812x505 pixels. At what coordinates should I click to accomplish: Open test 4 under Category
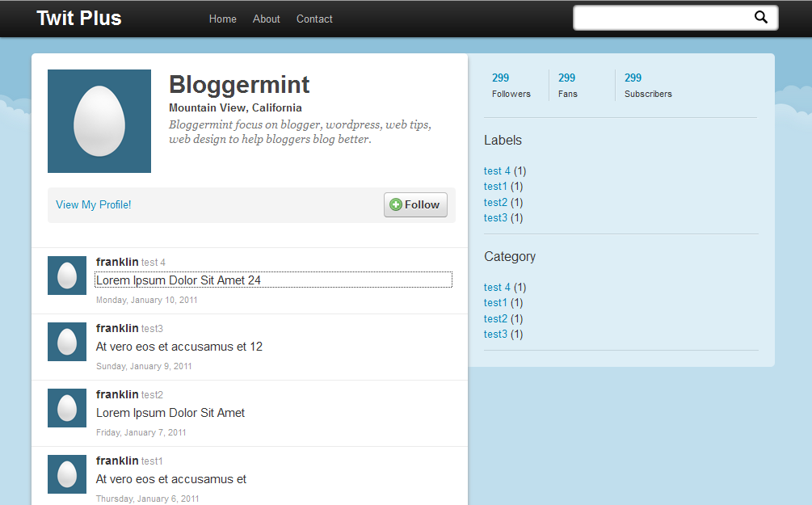tap(497, 288)
